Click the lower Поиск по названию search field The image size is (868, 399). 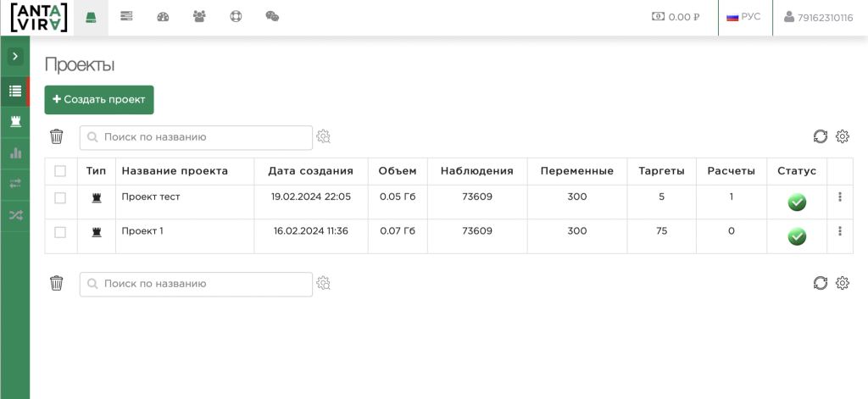(x=196, y=284)
